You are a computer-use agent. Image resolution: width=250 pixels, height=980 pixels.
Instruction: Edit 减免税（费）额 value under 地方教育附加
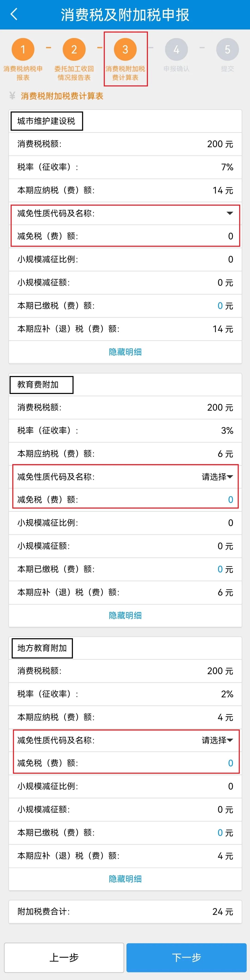coord(230,763)
